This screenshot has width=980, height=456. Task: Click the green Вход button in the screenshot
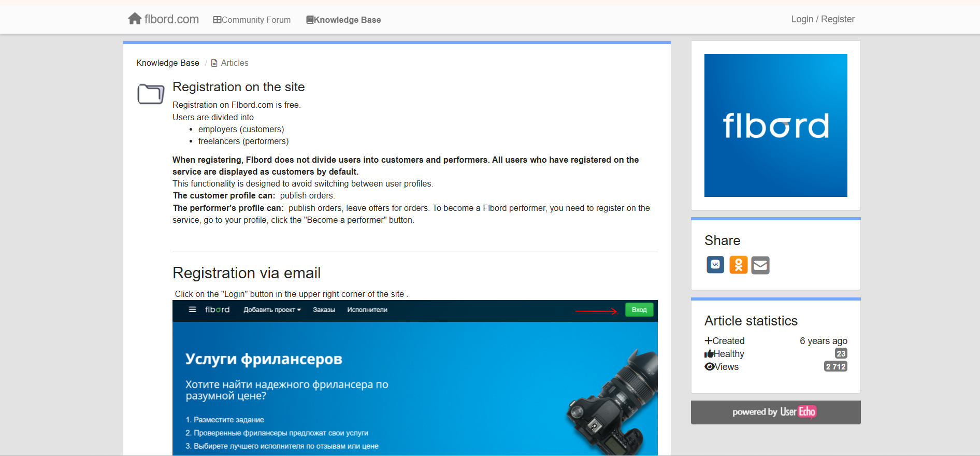point(639,310)
